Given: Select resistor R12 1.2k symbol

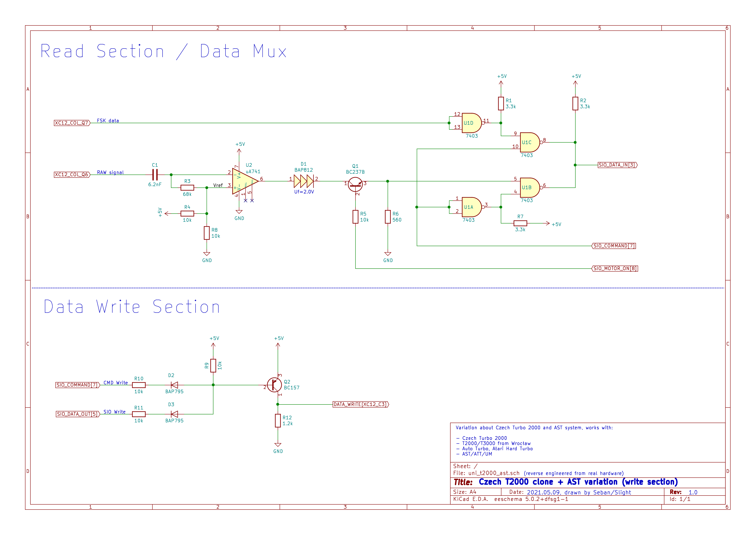Looking at the screenshot, I should click(278, 420).
